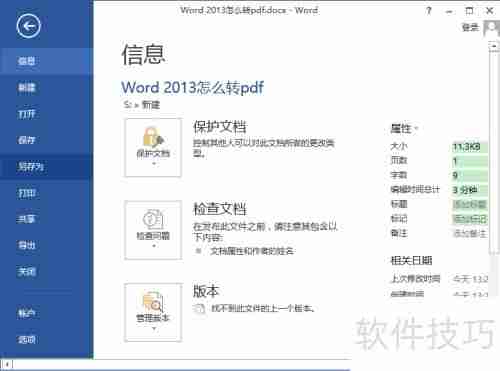500x371 pixels.
Task: Click the 文档属性和作者的姓名 bullet item
Action: click(x=252, y=251)
